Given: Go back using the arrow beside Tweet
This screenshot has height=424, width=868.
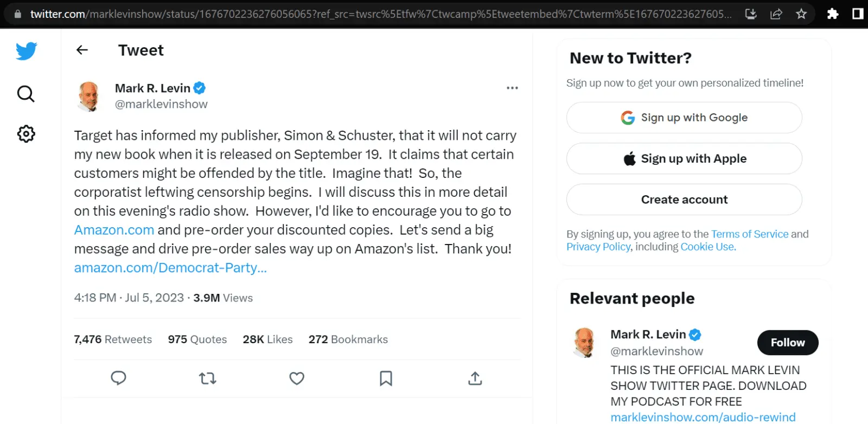Looking at the screenshot, I should (82, 50).
